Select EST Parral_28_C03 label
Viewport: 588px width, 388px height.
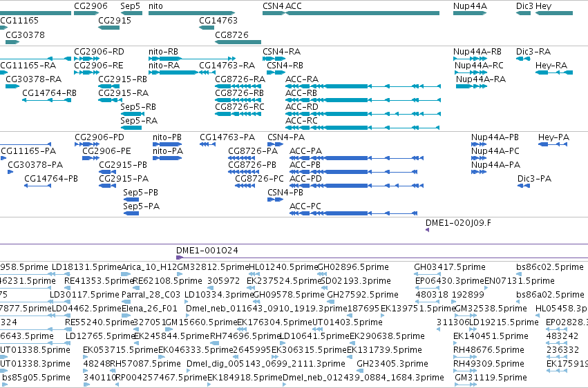pos(151,294)
